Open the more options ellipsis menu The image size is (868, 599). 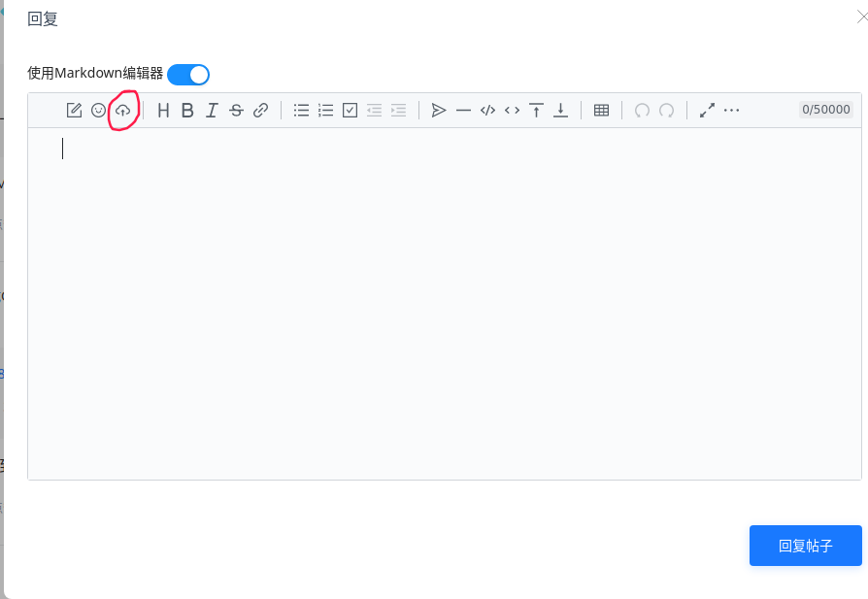(x=731, y=110)
